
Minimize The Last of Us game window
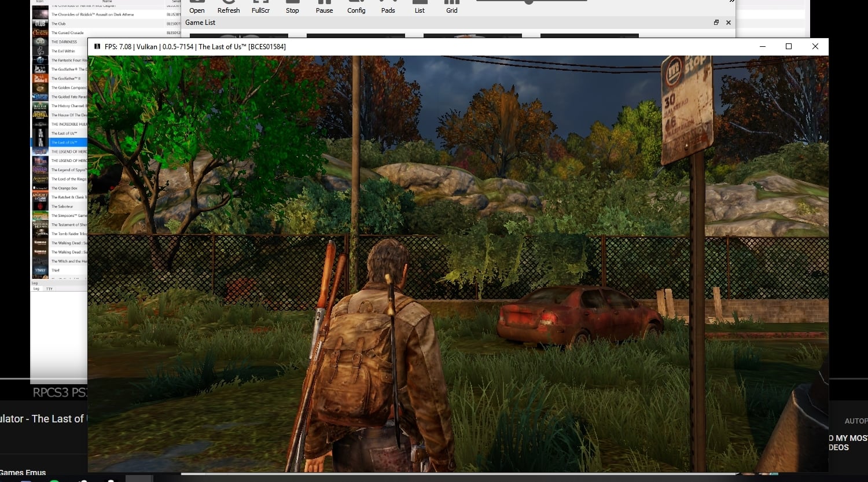coord(763,47)
